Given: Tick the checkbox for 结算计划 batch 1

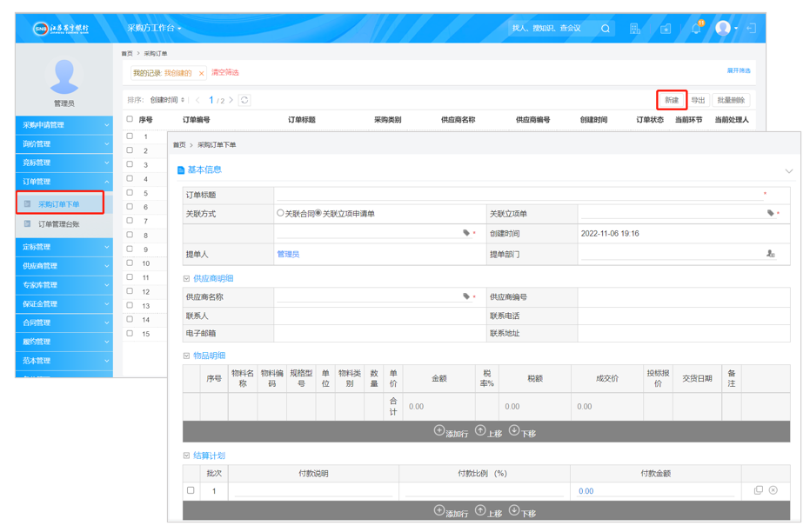Looking at the screenshot, I should tap(191, 490).
